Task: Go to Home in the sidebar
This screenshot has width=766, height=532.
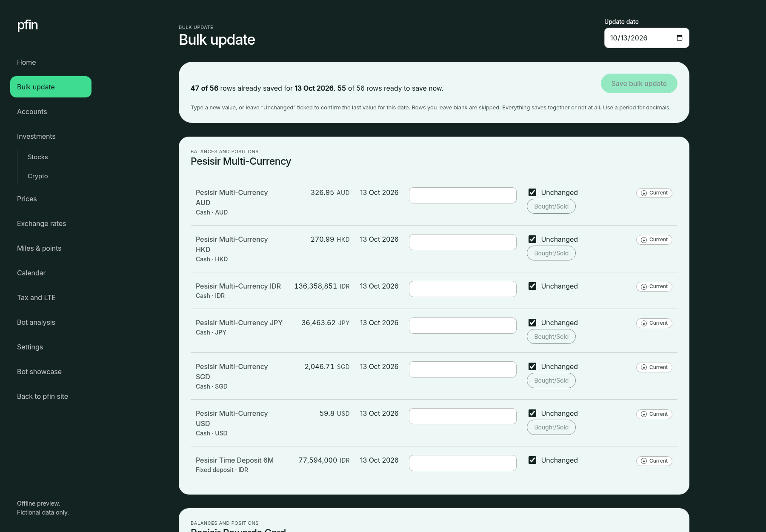Action: (51, 62)
